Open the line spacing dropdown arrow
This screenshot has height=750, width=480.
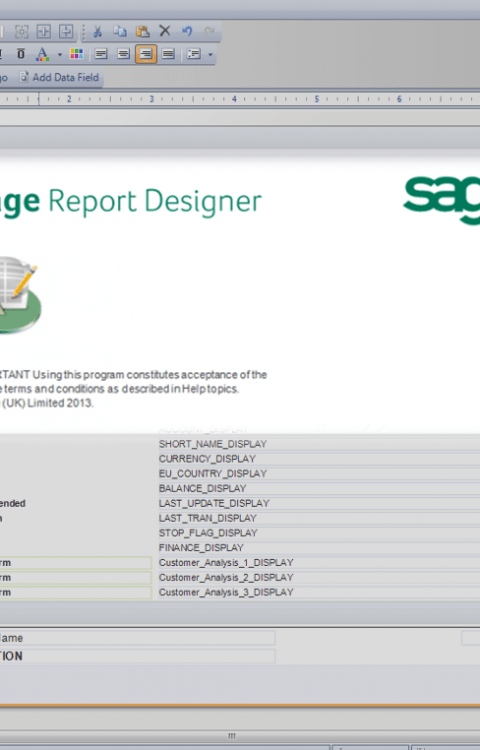pos(210,55)
